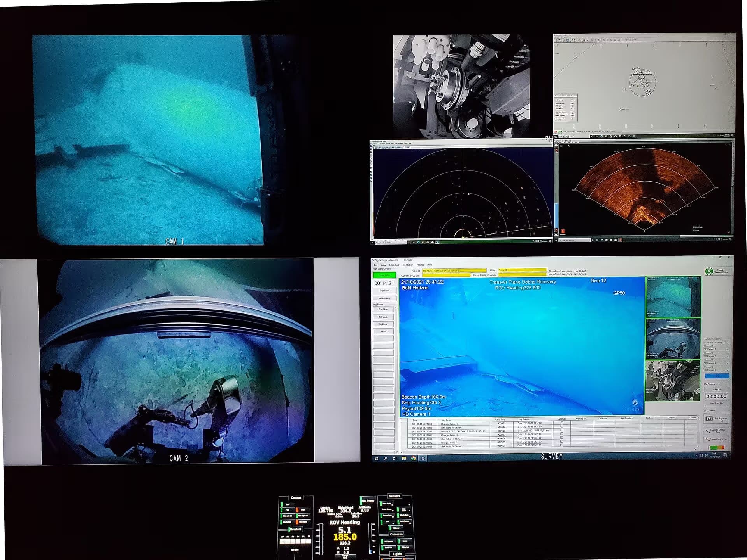The width and height of the screenshot is (747, 560).
Task: Click the Start Clip button
Action: pyautogui.click(x=717, y=389)
